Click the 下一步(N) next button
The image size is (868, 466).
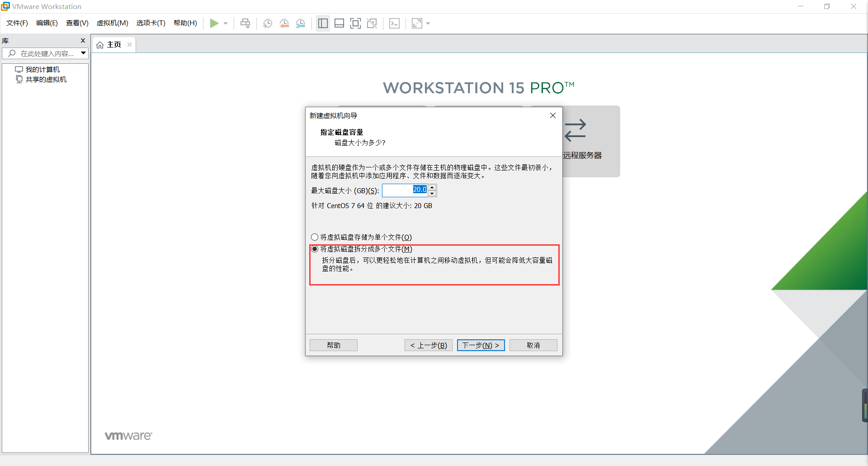tap(481, 345)
